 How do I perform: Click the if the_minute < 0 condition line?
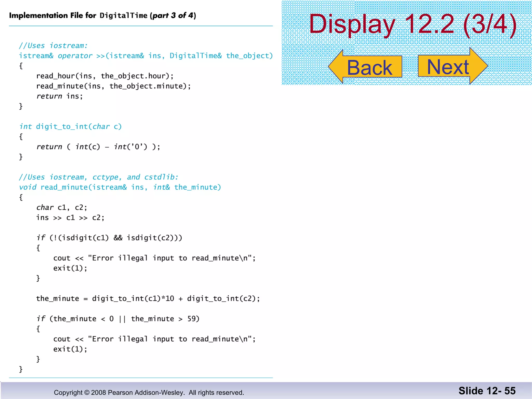tap(118, 319)
